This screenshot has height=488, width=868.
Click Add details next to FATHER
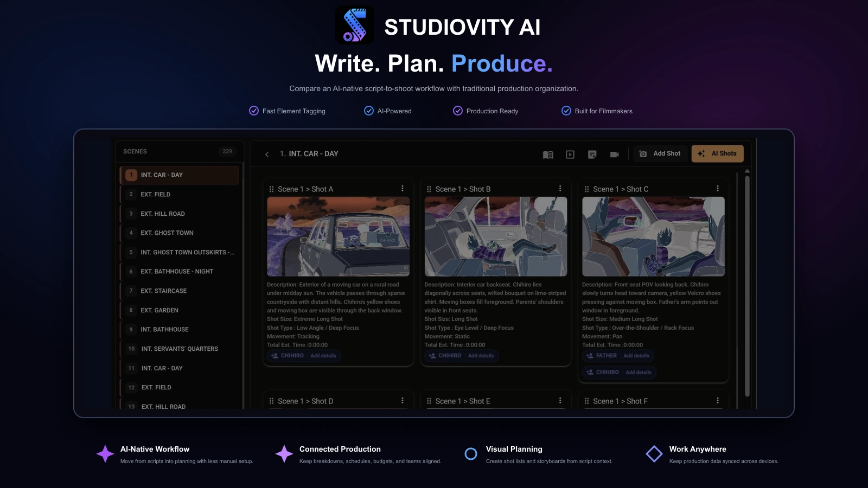(x=636, y=356)
